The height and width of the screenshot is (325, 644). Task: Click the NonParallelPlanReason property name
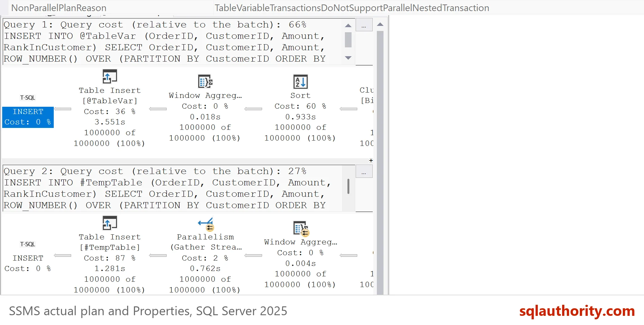[59, 8]
